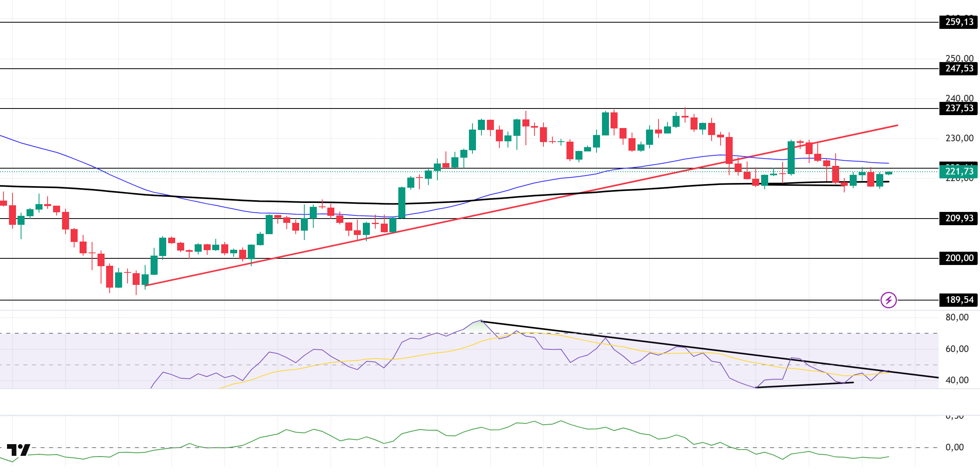This screenshot has width=980, height=473.
Task: Select the 247,53 price level label
Action: 959,69
